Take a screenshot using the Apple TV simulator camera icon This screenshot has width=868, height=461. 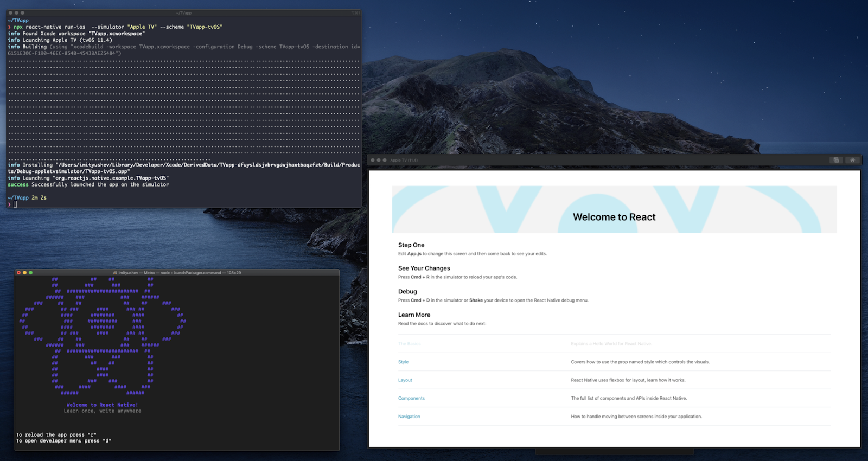click(x=836, y=160)
